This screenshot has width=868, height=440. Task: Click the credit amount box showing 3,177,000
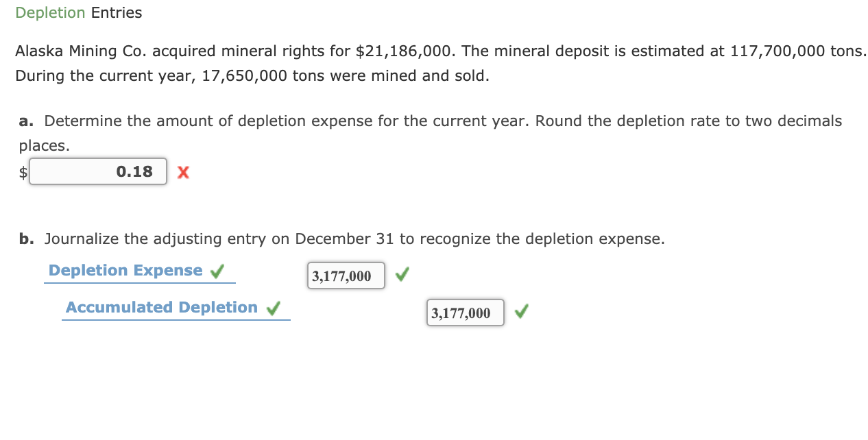tap(465, 313)
